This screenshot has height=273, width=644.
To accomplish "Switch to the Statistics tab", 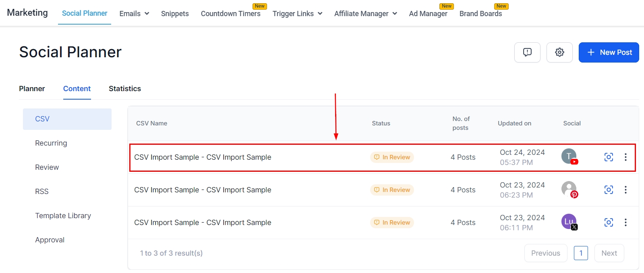I will 125,89.
